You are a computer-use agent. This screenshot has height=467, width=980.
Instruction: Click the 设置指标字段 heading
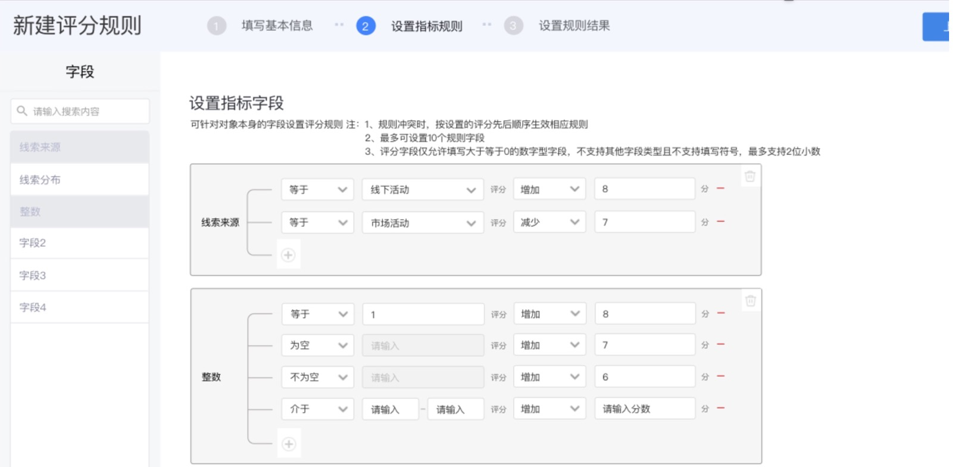[x=236, y=103]
